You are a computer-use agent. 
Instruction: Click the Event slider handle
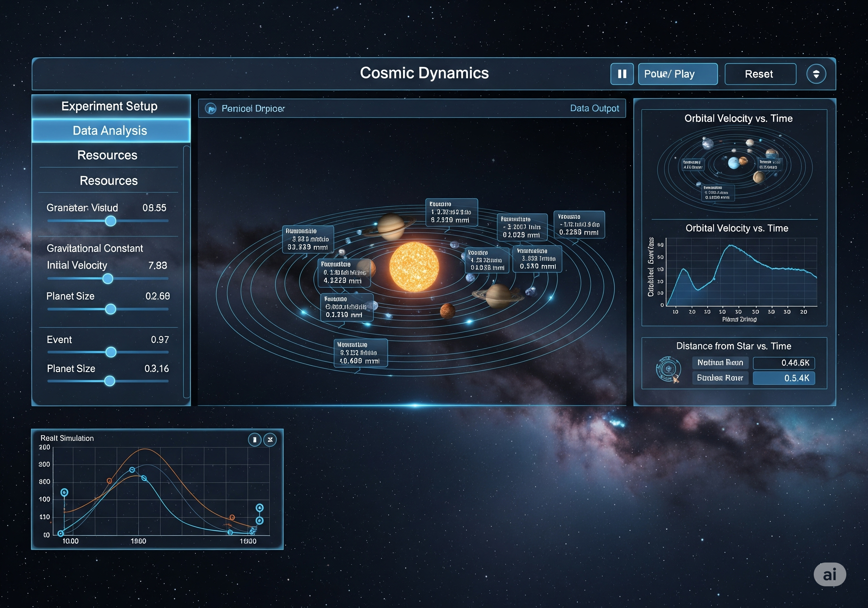111,352
